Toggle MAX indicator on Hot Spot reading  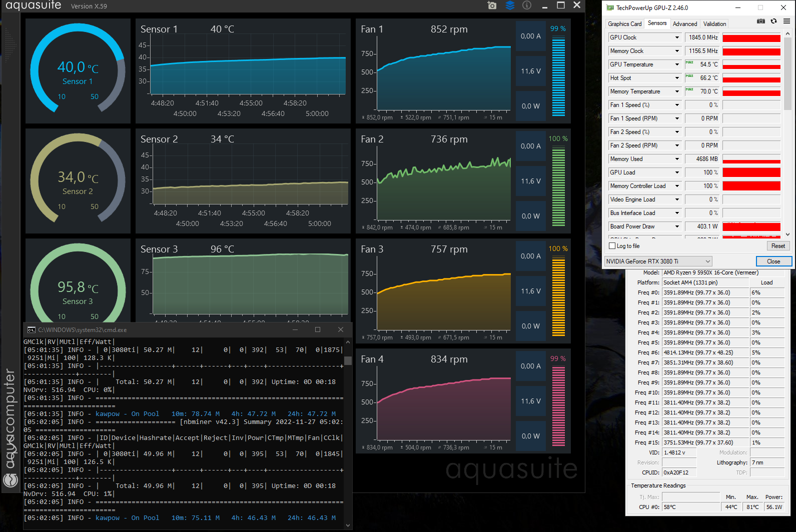click(x=689, y=76)
